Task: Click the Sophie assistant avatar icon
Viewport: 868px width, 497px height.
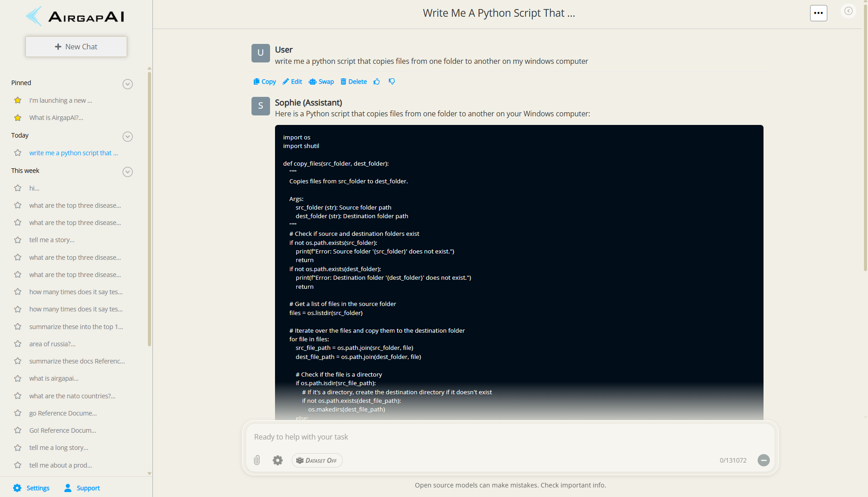Action: point(261,106)
